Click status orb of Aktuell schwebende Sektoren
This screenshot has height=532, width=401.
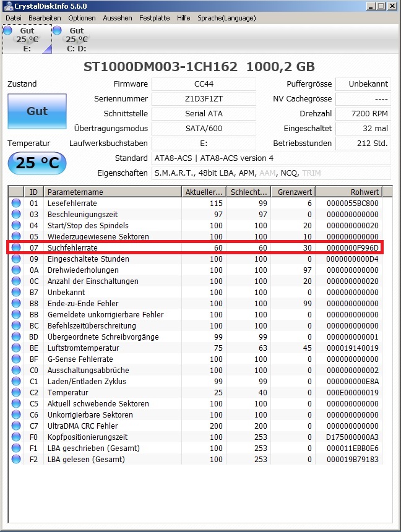(x=16, y=403)
